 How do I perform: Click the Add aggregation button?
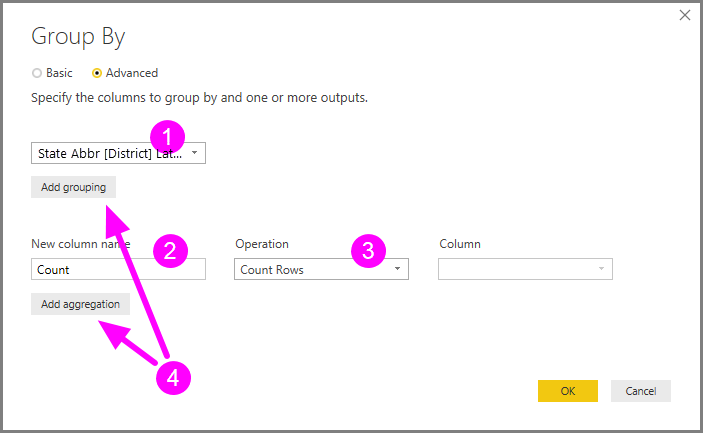pyautogui.click(x=81, y=304)
